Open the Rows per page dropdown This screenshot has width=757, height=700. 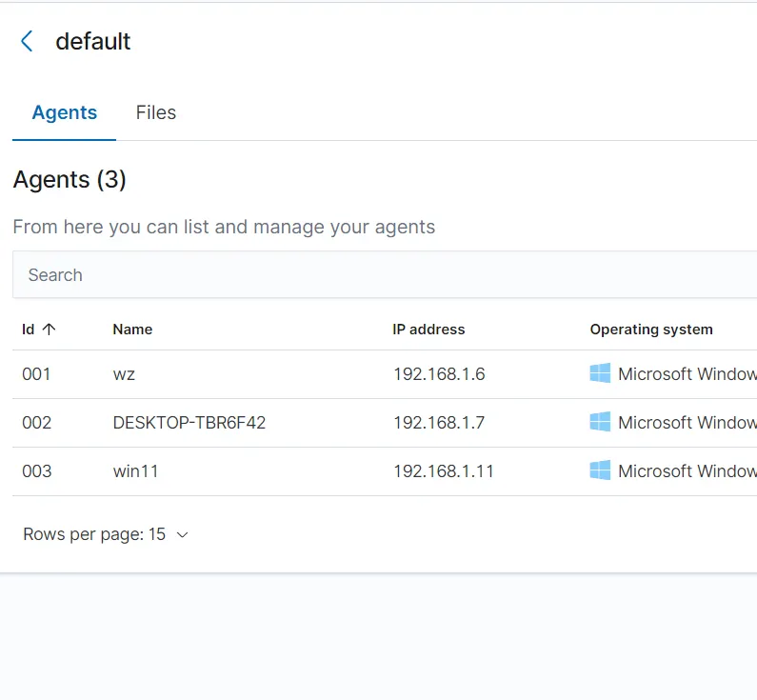point(106,534)
